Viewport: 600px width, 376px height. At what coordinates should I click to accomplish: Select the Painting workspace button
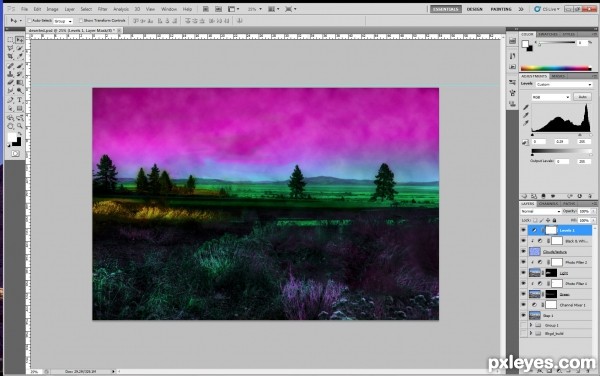pyautogui.click(x=501, y=9)
